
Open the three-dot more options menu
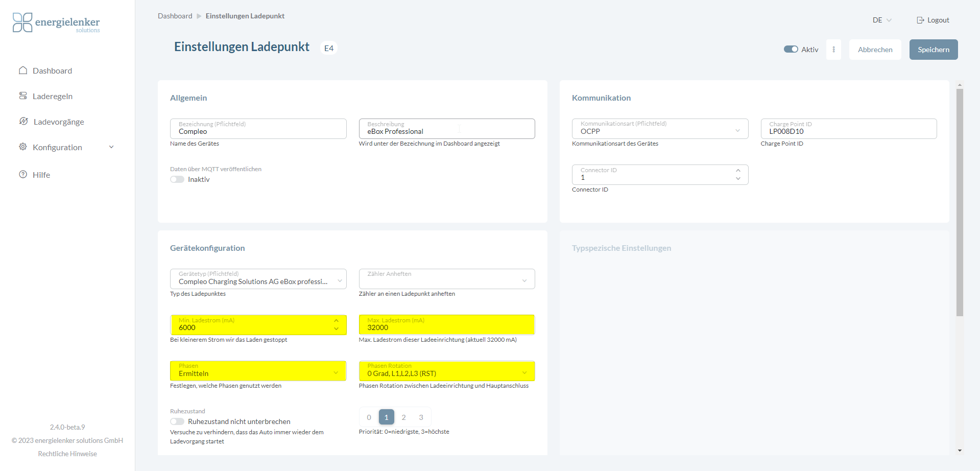[x=833, y=50]
